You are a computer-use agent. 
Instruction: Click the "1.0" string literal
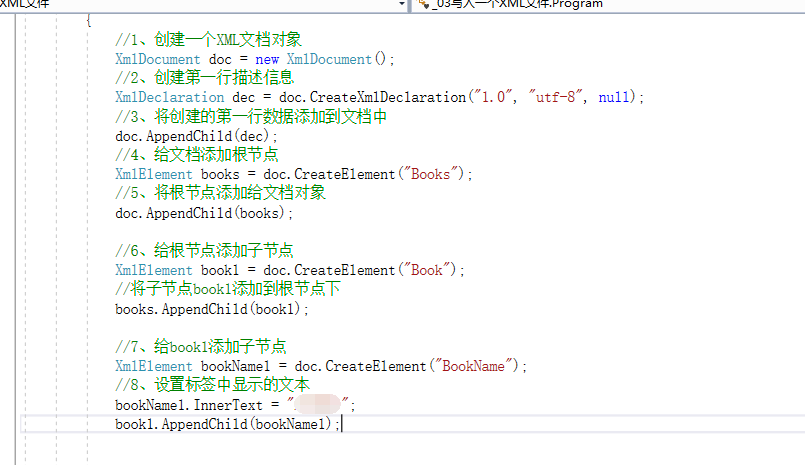[493, 97]
